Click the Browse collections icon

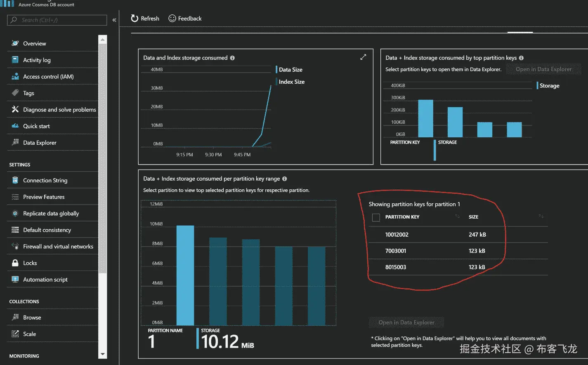pyautogui.click(x=15, y=317)
